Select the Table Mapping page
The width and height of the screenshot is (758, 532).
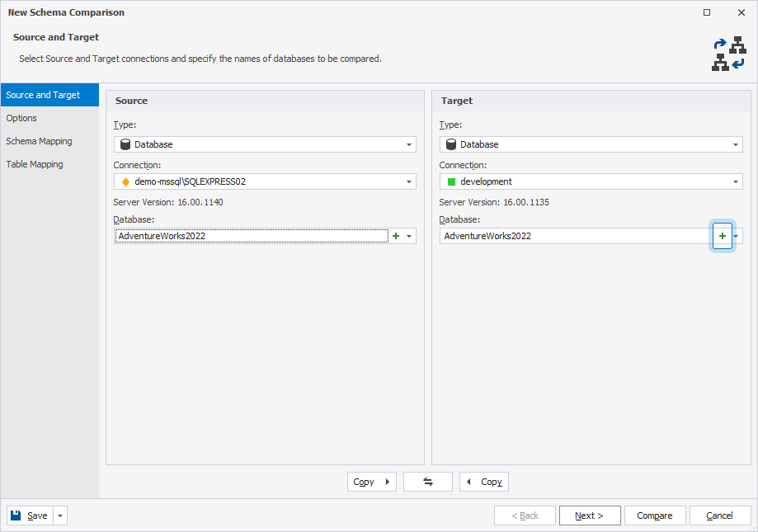pos(34,164)
